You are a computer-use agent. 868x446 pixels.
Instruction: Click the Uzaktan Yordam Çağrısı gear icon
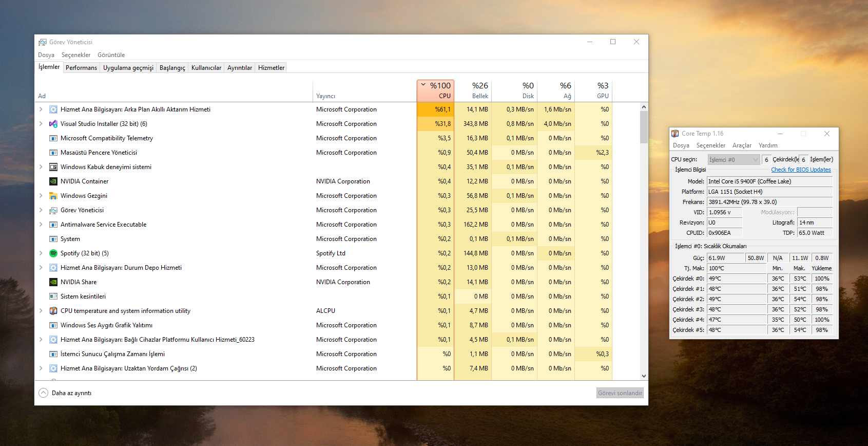click(53, 368)
